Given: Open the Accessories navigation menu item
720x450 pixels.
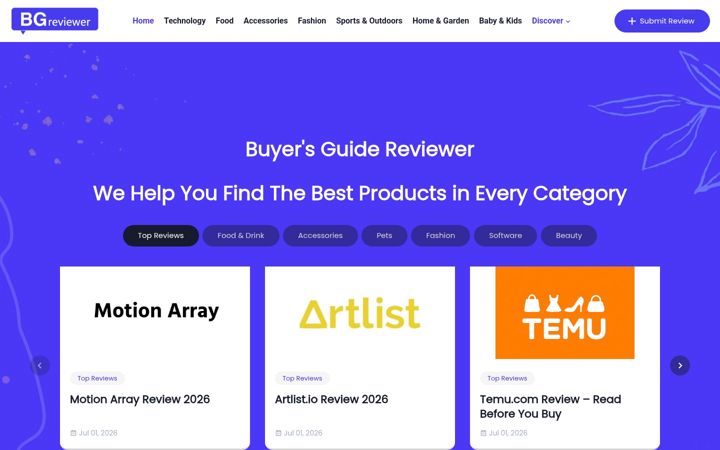Looking at the screenshot, I should point(265,21).
